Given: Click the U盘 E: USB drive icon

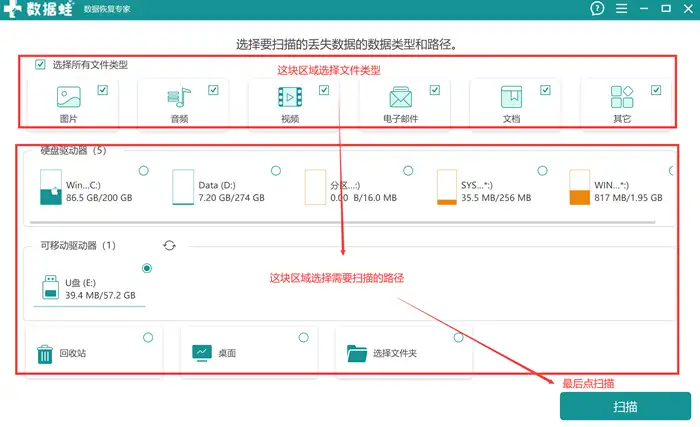Looking at the screenshot, I should (50, 287).
